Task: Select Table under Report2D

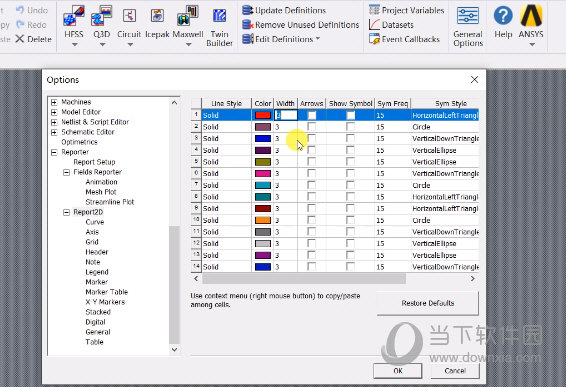Action: click(x=94, y=342)
